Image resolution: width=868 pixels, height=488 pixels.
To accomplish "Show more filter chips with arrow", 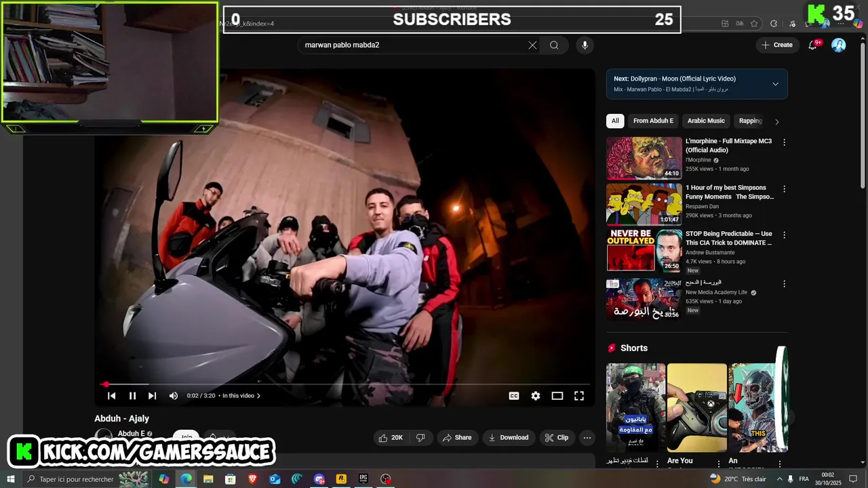I will pyautogui.click(x=777, y=121).
